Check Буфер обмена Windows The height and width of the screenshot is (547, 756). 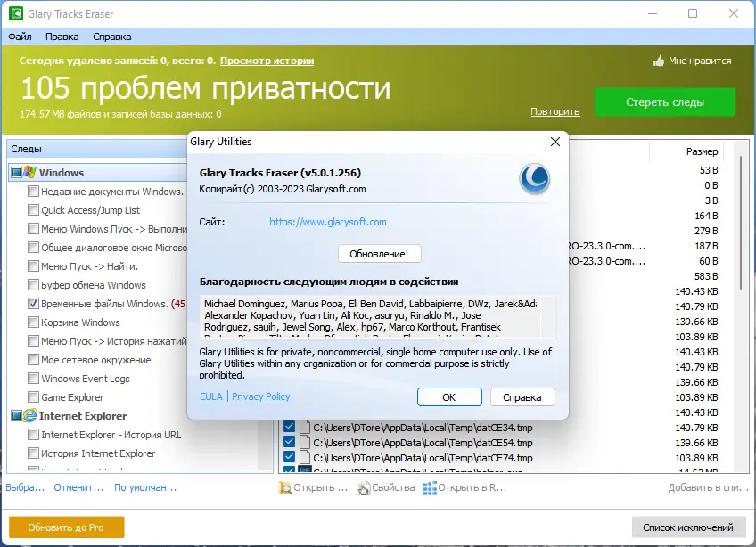[33, 285]
